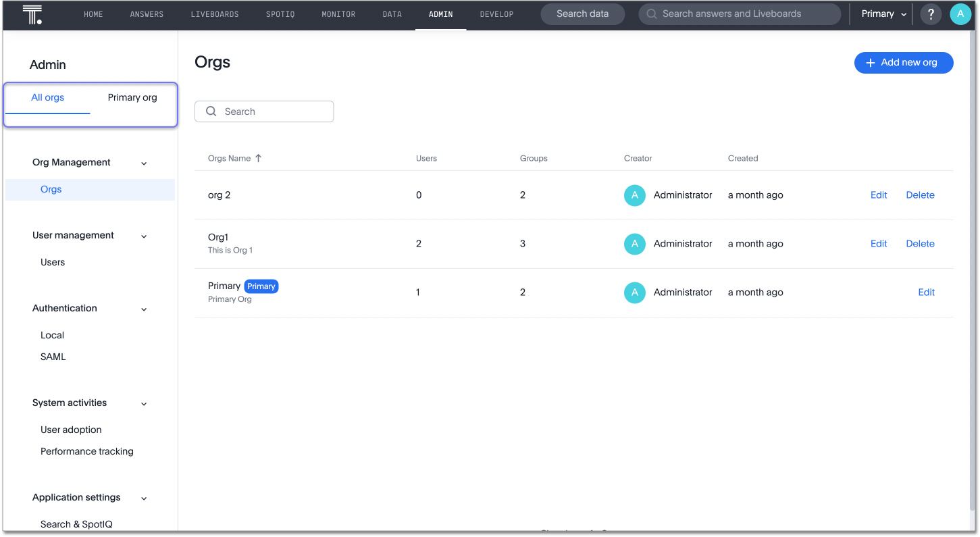Screen dimensions: 980x537
Task: Click the search icon in the answers search bar
Action: 651,14
